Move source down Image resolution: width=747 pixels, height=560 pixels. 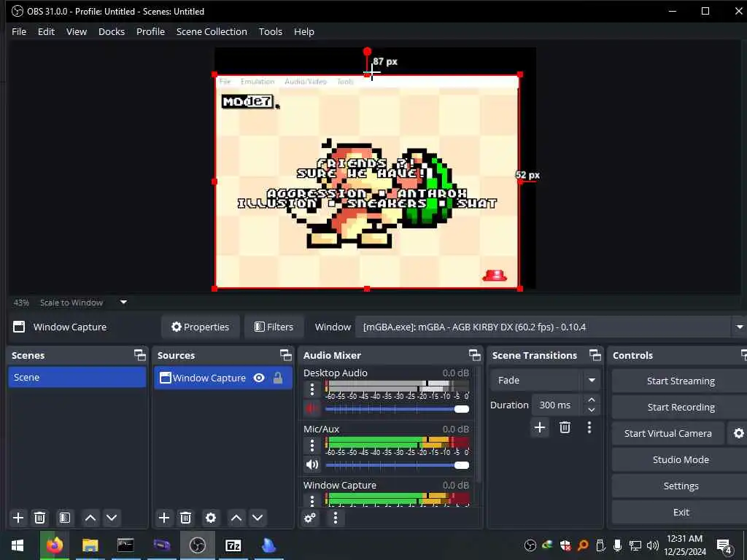[258, 518]
